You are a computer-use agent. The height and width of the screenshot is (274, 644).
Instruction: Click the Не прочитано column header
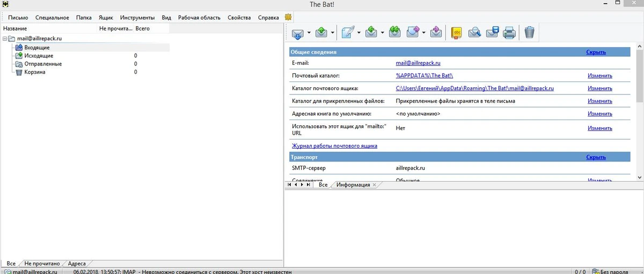115,28
